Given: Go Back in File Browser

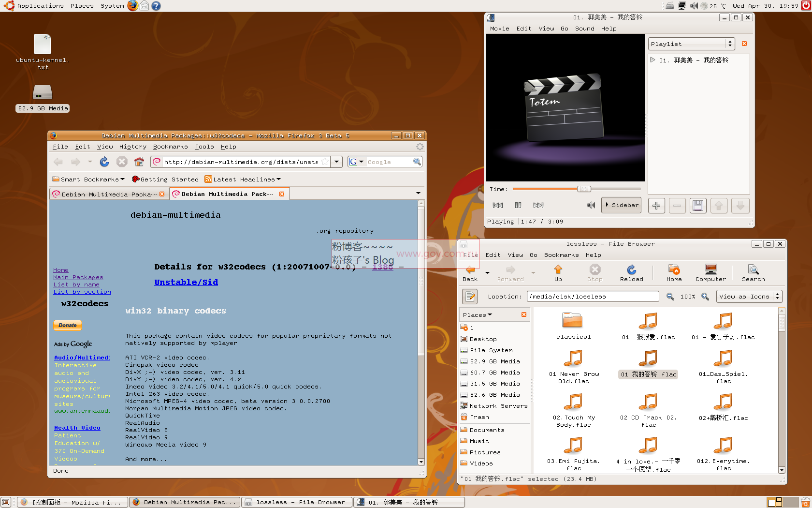Looking at the screenshot, I should pos(470,273).
